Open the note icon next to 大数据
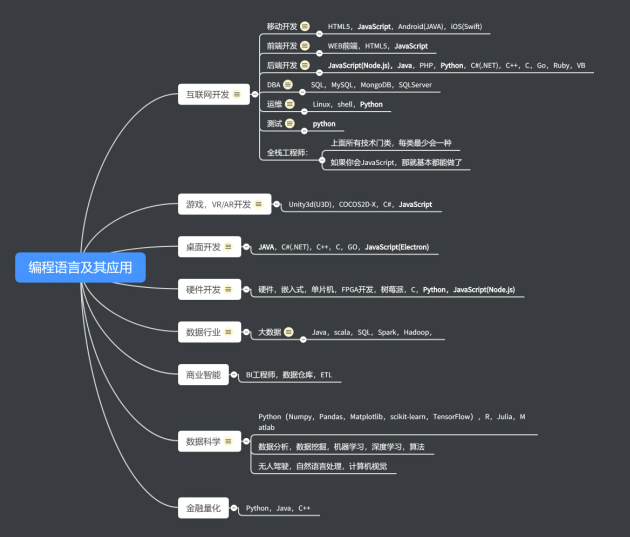The height and width of the screenshot is (537, 630). coord(288,332)
